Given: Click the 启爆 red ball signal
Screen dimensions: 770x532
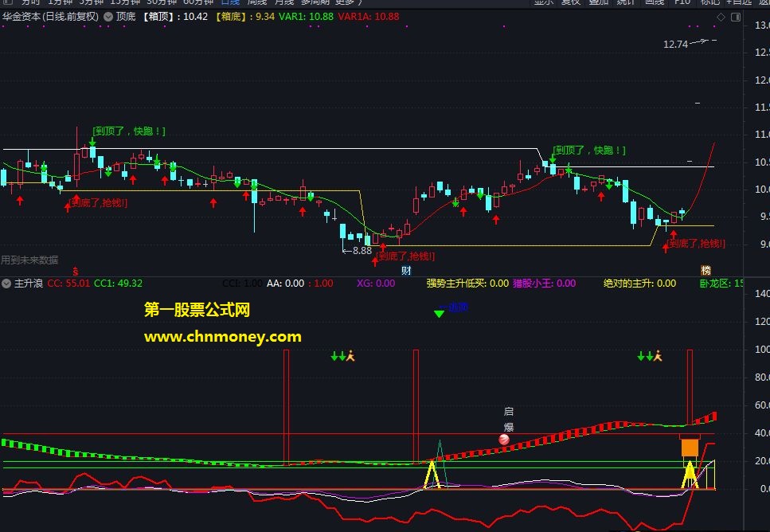Looking at the screenshot, I should tap(504, 440).
